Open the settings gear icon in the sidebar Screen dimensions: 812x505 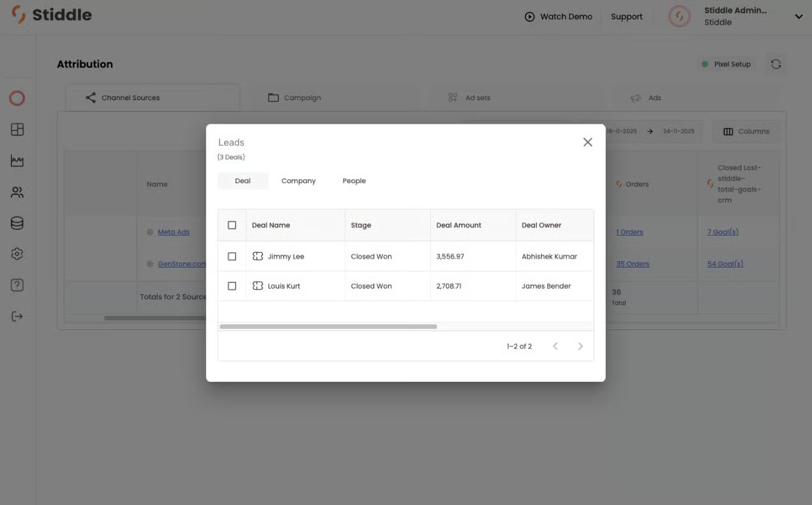17,254
